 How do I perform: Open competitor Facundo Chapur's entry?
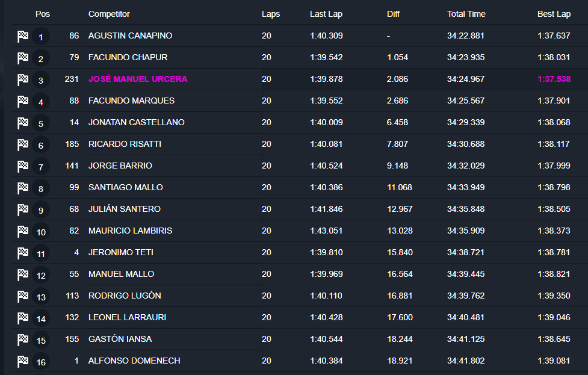click(128, 57)
